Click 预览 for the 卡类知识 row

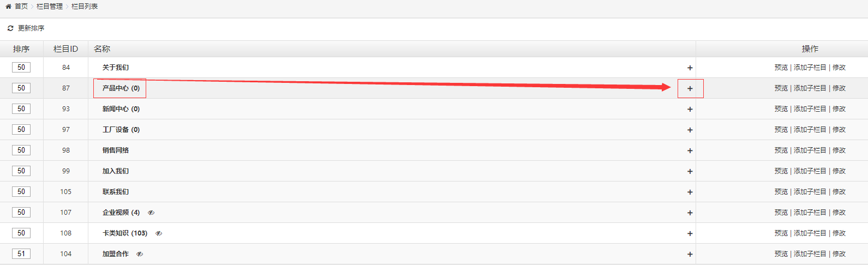tap(781, 233)
